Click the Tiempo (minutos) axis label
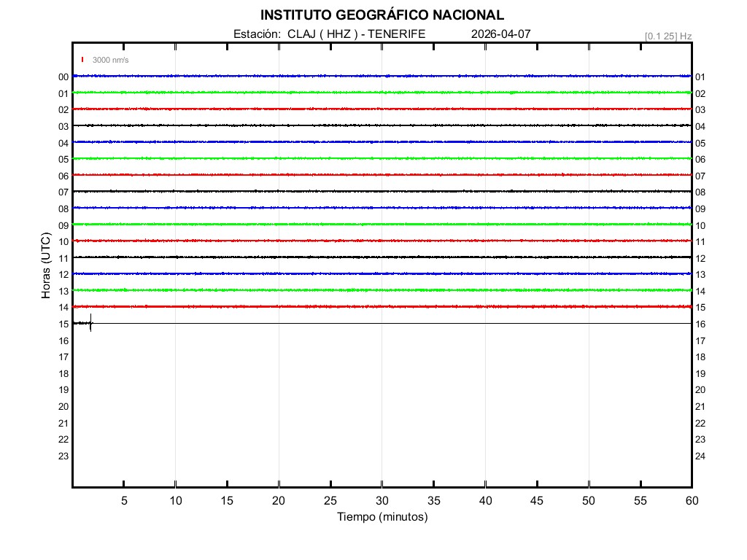 point(382,517)
